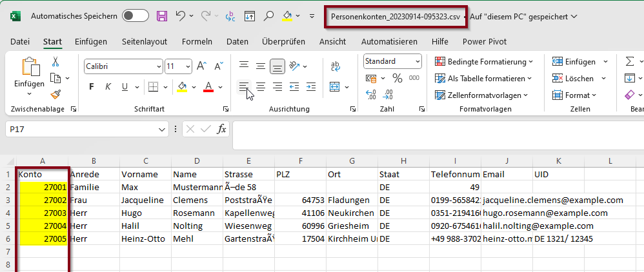Image resolution: width=644 pixels, height=272 pixels.
Task: Switch to the Einfügen ribbon tab
Action: tap(91, 41)
